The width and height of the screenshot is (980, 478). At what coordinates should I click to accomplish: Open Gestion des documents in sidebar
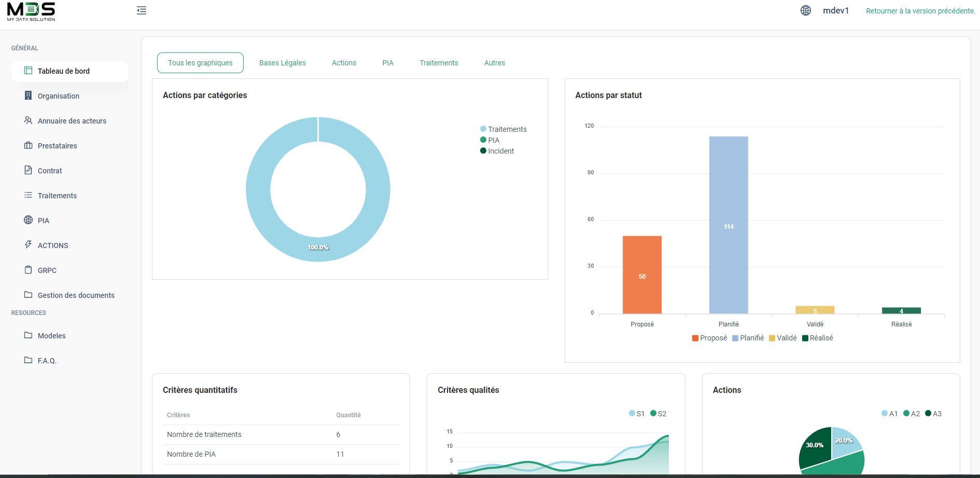point(76,295)
